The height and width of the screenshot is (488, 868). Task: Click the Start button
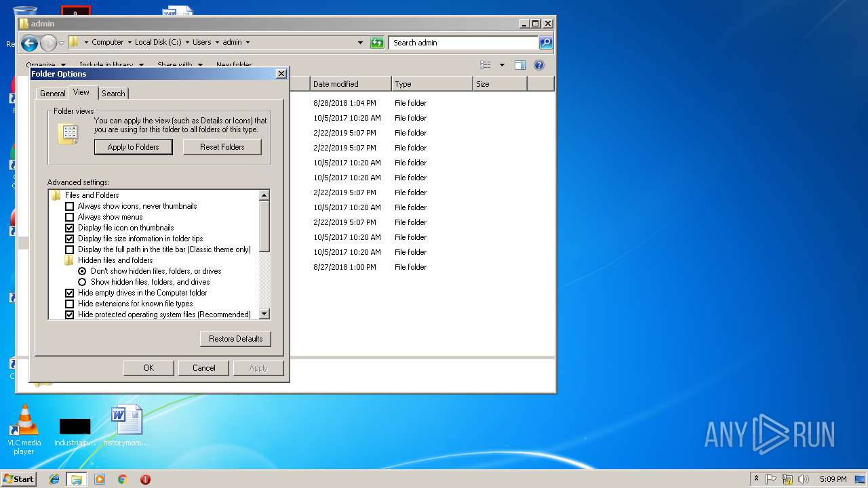coord(18,479)
